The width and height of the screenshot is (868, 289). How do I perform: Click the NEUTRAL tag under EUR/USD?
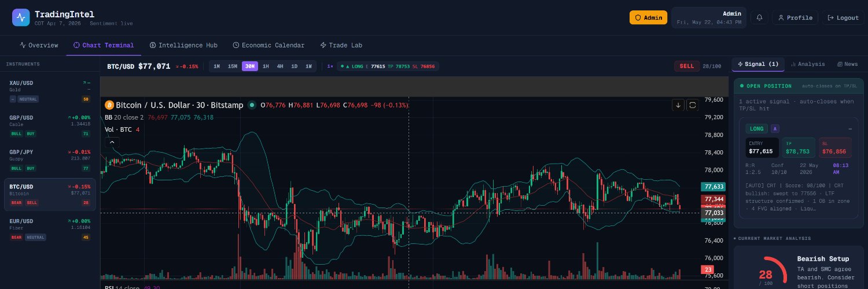35,237
